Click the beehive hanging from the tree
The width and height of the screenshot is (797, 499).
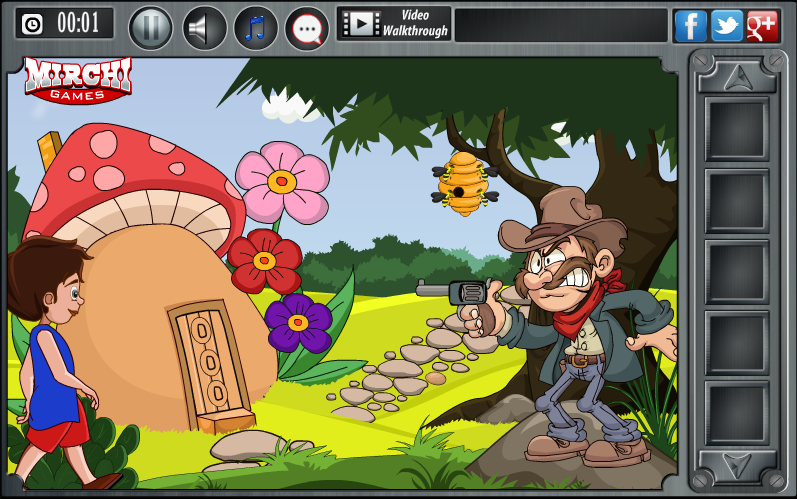(x=464, y=184)
